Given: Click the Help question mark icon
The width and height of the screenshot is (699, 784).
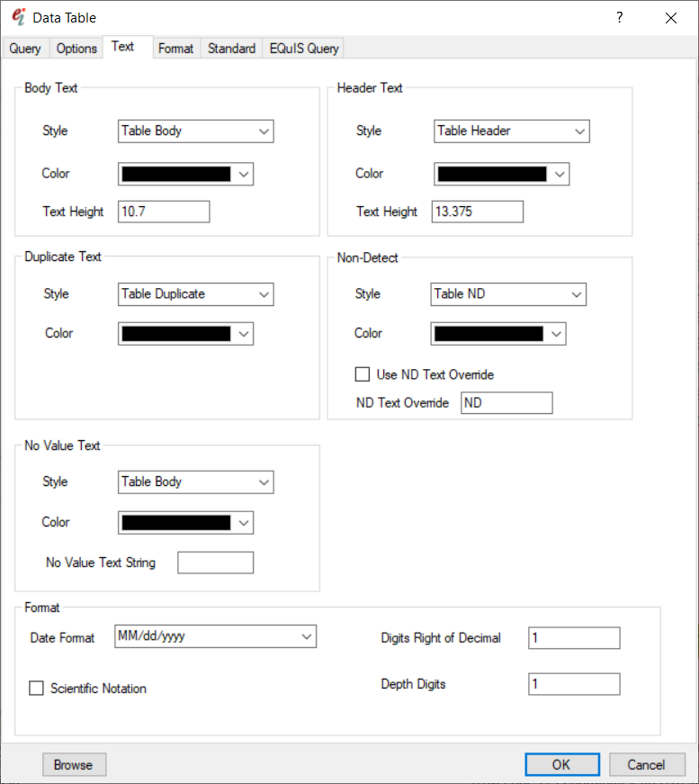Looking at the screenshot, I should [619, 18].
